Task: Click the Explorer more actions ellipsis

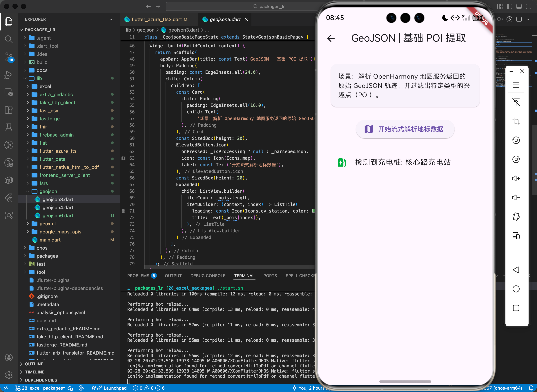Action: click(x=112, y=19)
